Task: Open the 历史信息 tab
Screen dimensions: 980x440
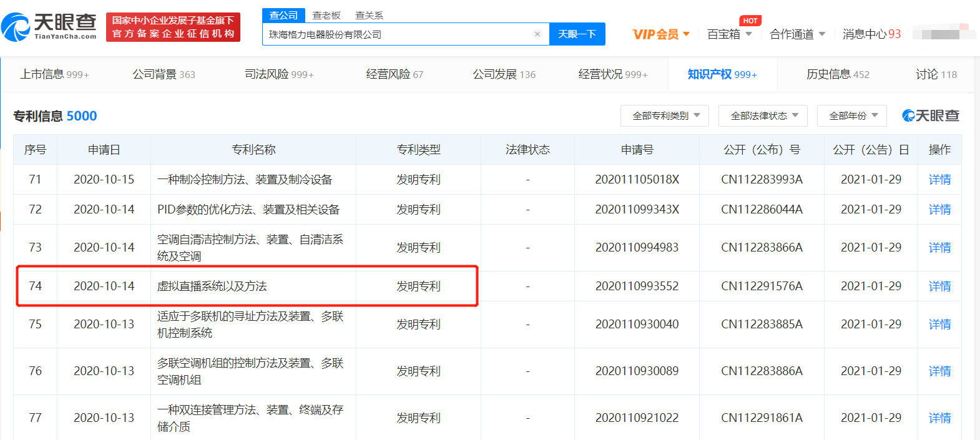Action: click(x=837, y=74)
